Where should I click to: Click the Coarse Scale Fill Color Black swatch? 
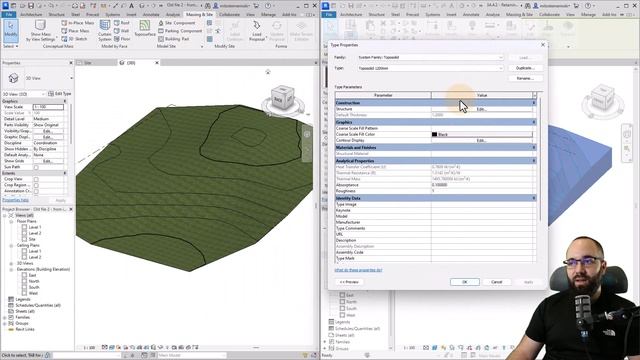434,134
